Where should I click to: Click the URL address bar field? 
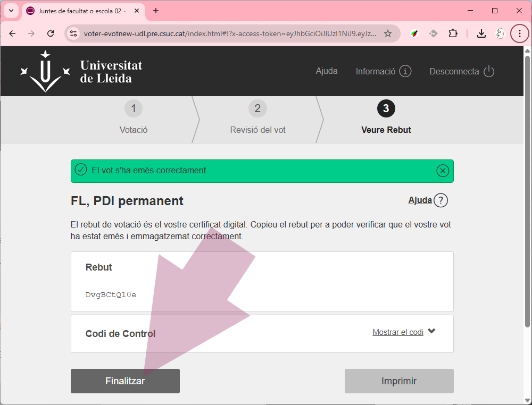tap(229, 33)
